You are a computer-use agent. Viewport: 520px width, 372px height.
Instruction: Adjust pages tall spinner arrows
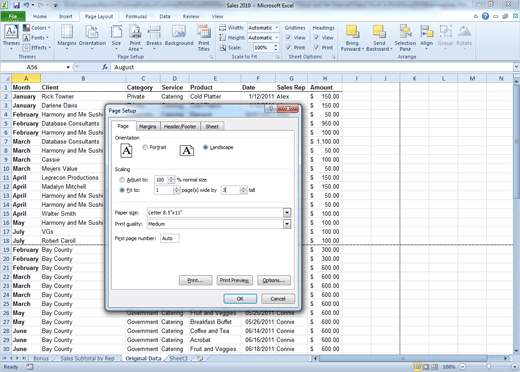pyautogui.click(x=243, y=190)
